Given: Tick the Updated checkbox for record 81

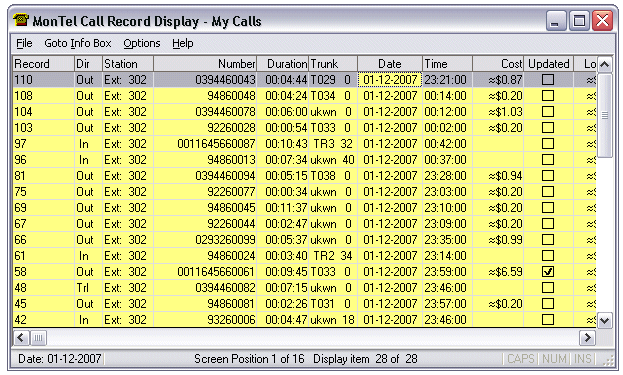Looking at the screenshot, I should click(548, 176).
